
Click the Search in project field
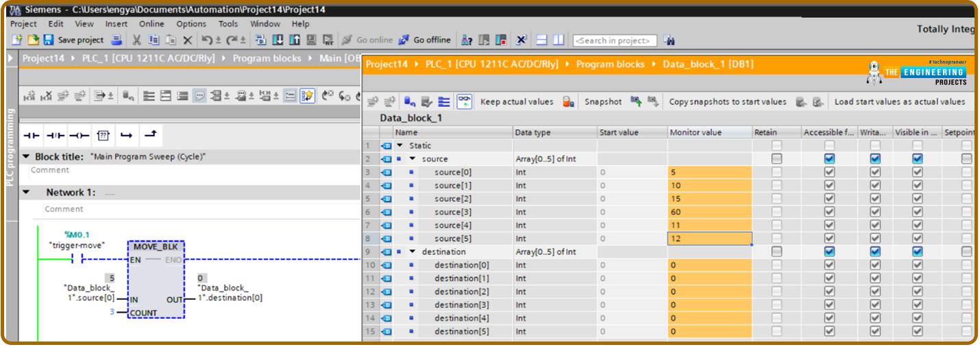tap(615, 40)
